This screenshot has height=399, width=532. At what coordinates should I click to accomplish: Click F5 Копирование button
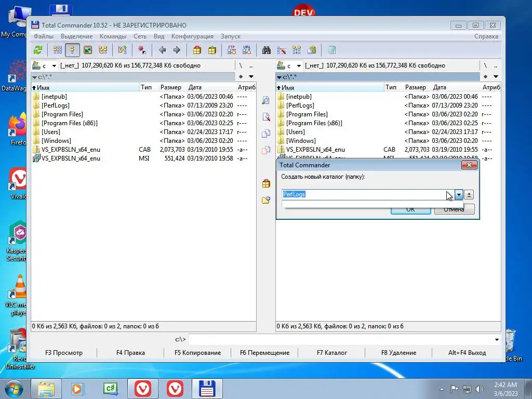[x=197, y=353]
